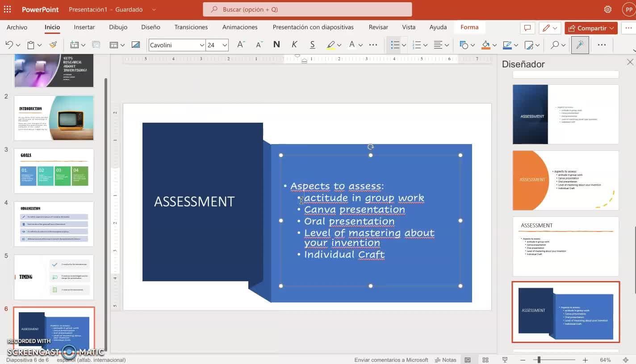Zoom out with the minus button
Screen dimensions: 636x364
pos(523,360)
